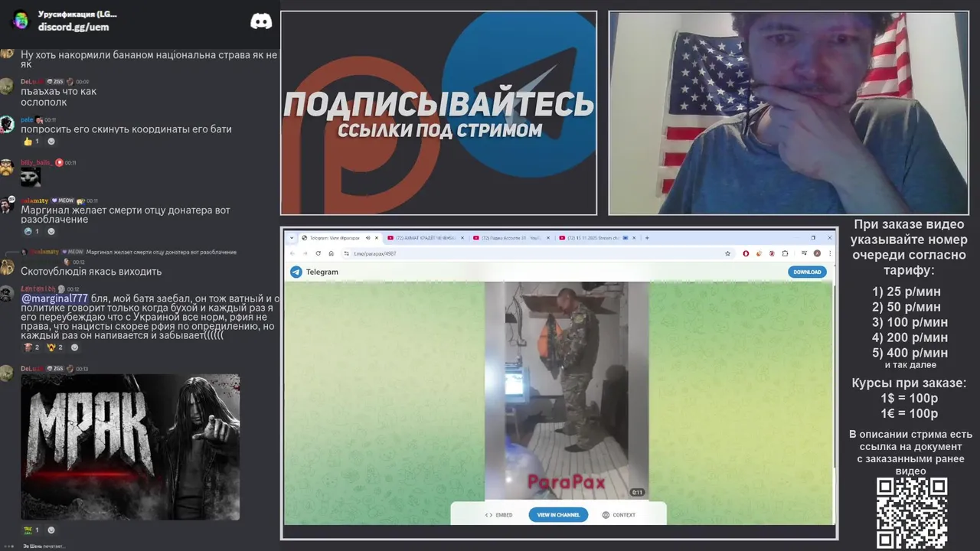Click the rate line 1$ = 100р
The height and width of the screenshot is (551, 980).
910,399
